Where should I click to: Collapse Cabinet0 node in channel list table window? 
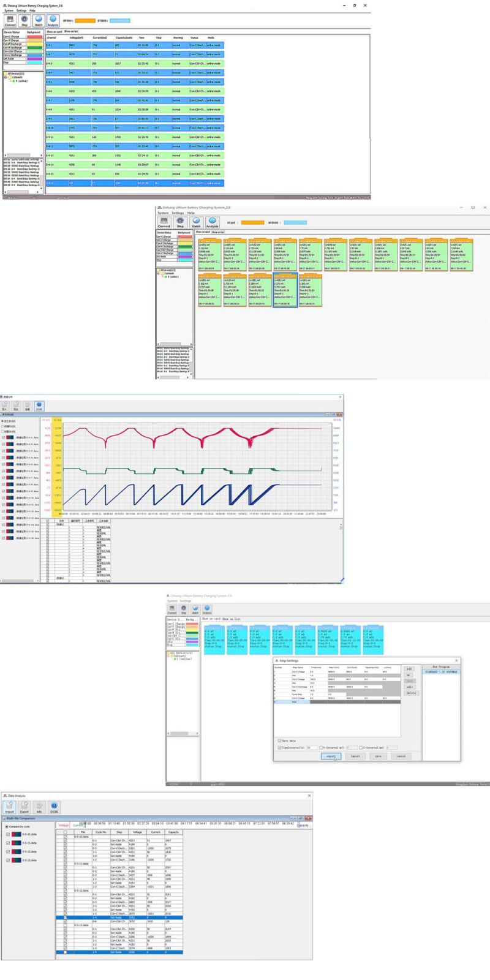7,77
